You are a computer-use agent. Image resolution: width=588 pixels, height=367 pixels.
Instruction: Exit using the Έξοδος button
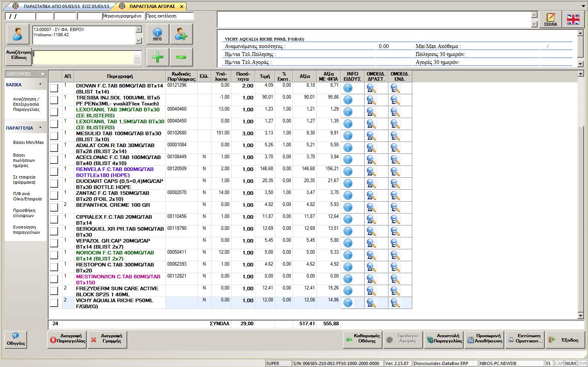[565, 340]
